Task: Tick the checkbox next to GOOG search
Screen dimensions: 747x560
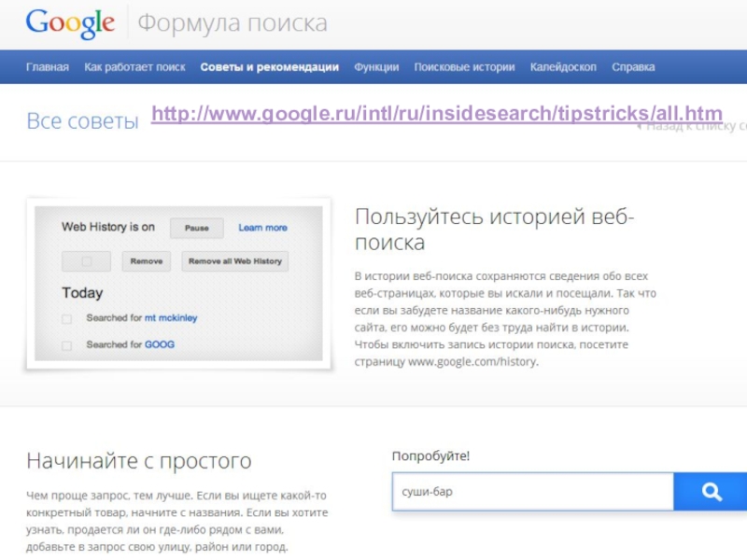Action: coord(66,345)
